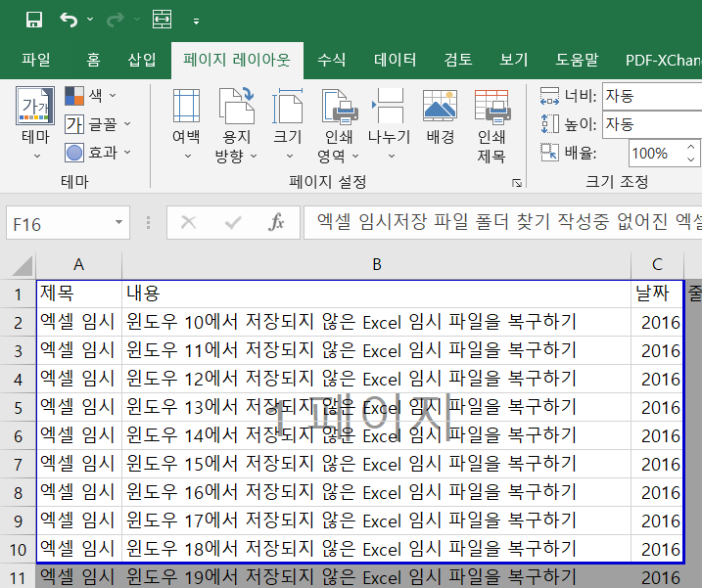Viewport: 702px width, 588px height.
Task: Open the 글꼴 theme fonts dropdown
Action: pyautogui.click(x=98, y=124)
